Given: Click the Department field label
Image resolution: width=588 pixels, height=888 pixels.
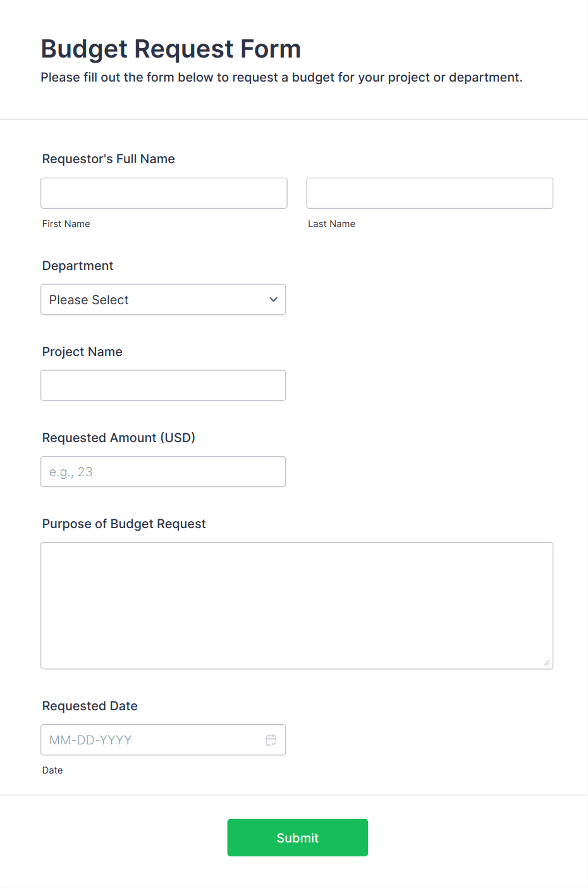Looking at the screenshot, I should pyautogui.click(x=78, y=266).
